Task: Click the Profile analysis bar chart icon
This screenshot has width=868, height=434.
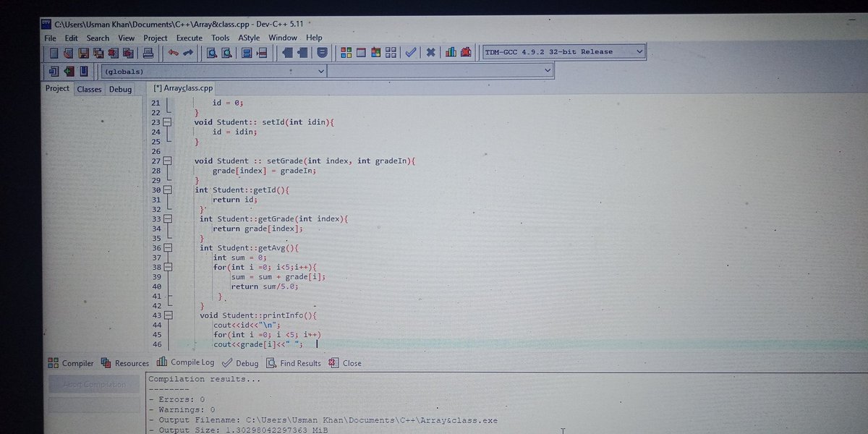Action: point(451,52)
